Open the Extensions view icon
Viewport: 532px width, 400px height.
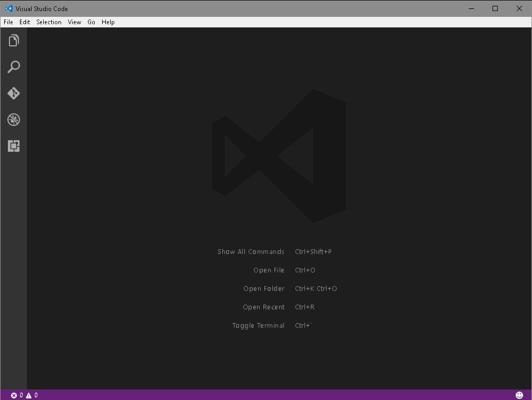coord(14,146)
